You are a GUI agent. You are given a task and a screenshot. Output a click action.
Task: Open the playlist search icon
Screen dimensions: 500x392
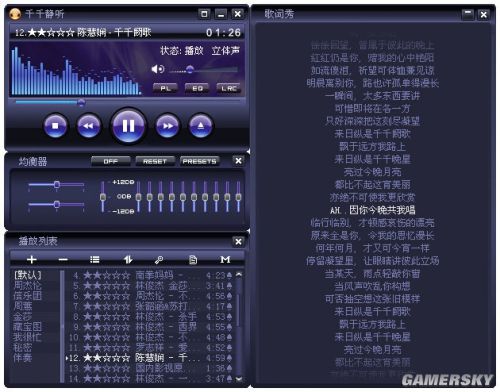pos(159,259)
